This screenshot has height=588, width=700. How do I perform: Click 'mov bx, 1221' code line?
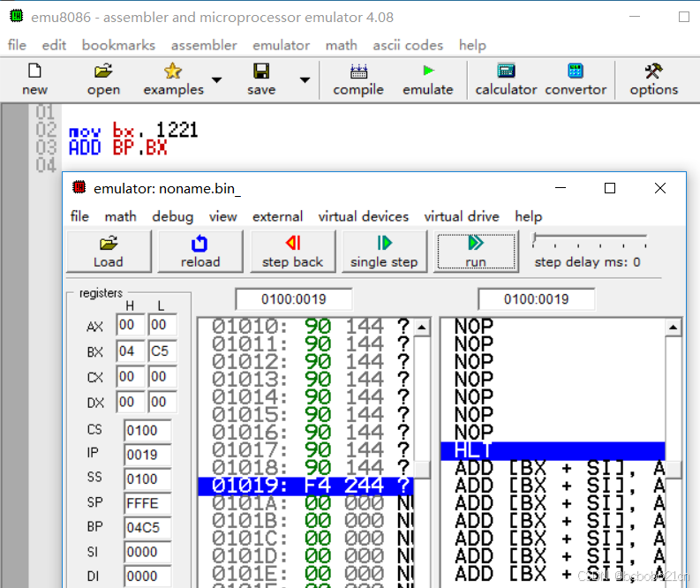pyautogui.click(x=133, y=131)
